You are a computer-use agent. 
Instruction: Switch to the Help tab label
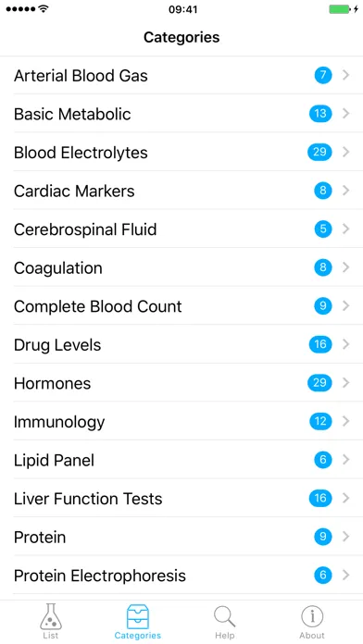224,636
